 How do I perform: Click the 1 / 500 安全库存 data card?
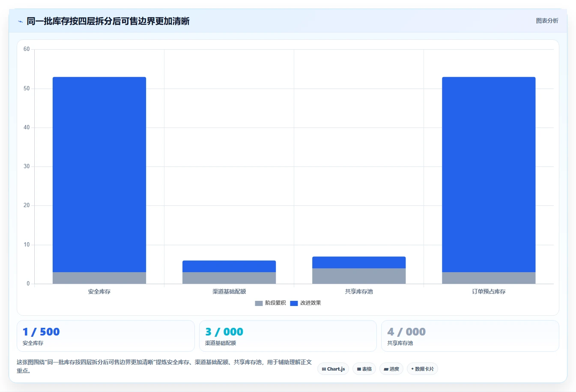click(x=105, y=336)
